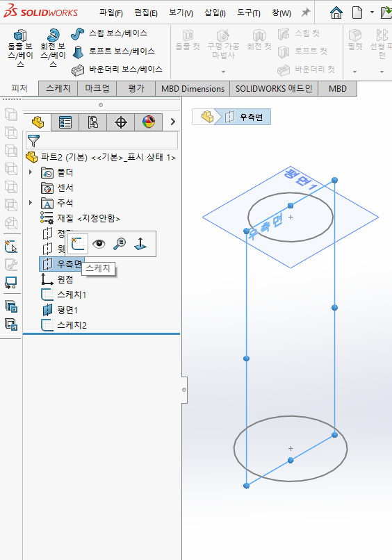Click 우측면 breadcrumb in graphics area
This screenshot has width=392, height=560.
(244, 117)
